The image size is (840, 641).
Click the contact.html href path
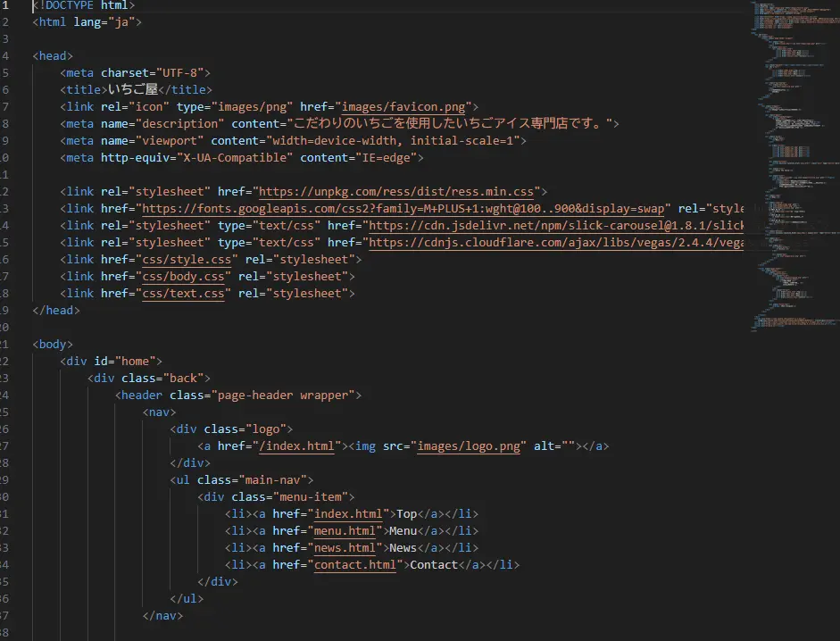[356, 564]
